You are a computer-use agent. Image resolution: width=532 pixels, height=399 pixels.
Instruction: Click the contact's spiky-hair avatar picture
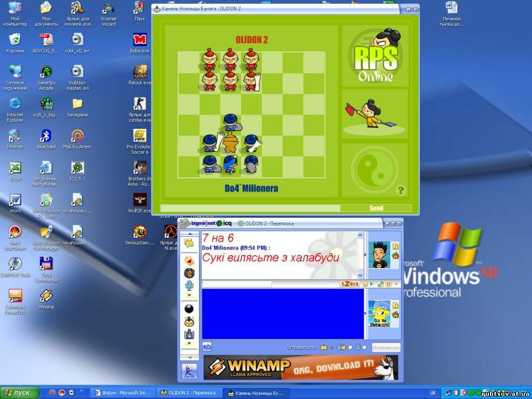(379, 255)
